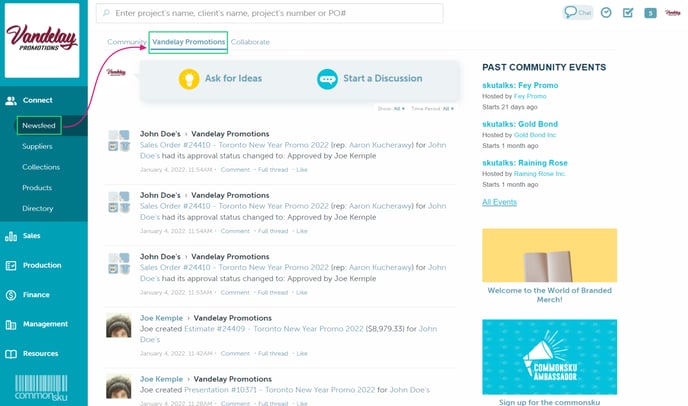Viewport: 688px width, 406px height.
Task: Open the Vandelay account logo in header
Action: pyautogui.click(x=673, y=13)
